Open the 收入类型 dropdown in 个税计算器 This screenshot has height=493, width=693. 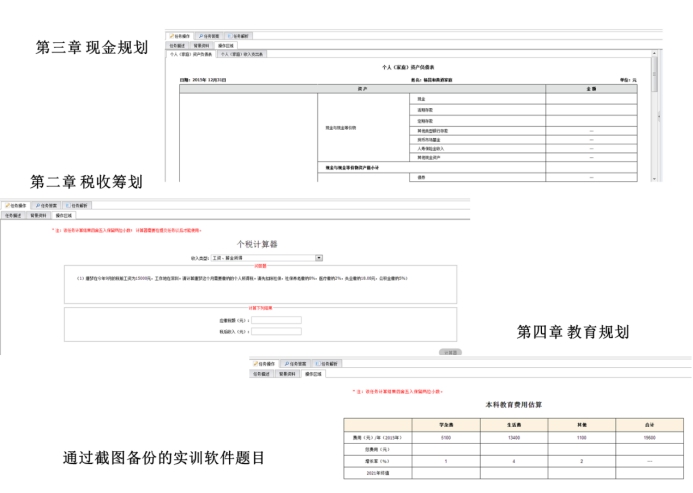318,257
